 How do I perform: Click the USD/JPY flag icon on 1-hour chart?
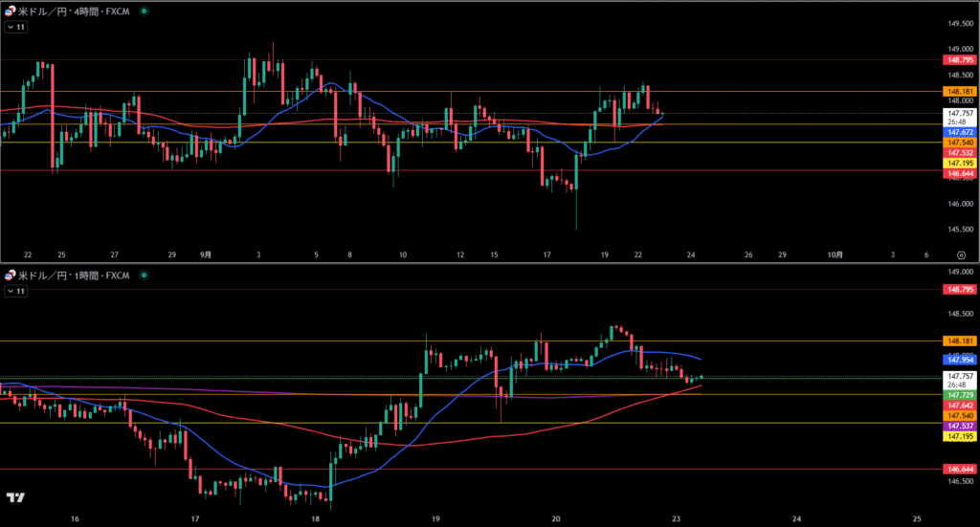[11, 274]
